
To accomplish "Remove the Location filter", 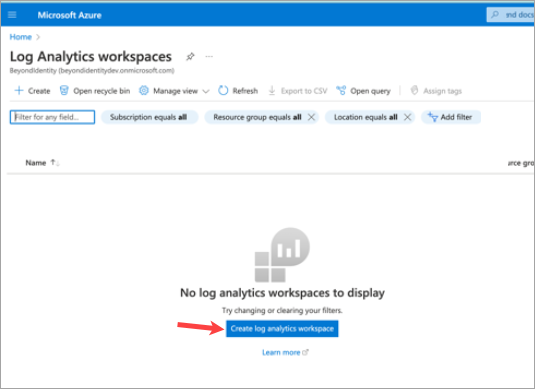I will 407,117.
